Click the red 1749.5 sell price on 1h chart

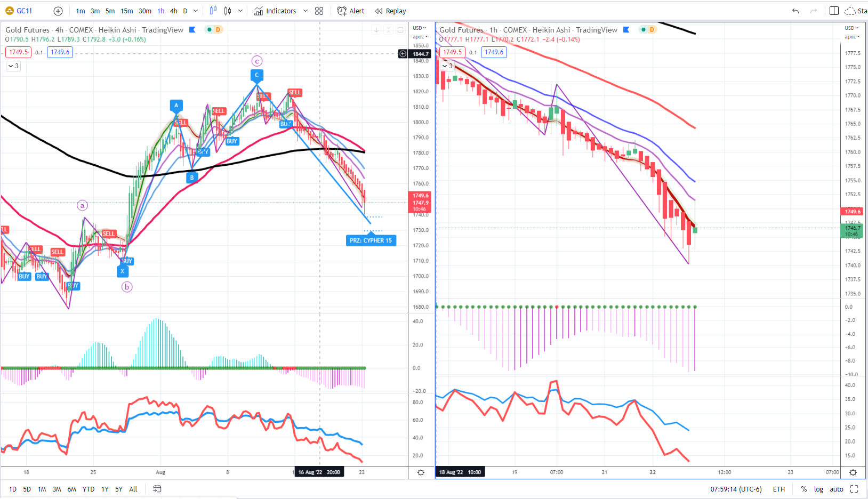[452, 52]
